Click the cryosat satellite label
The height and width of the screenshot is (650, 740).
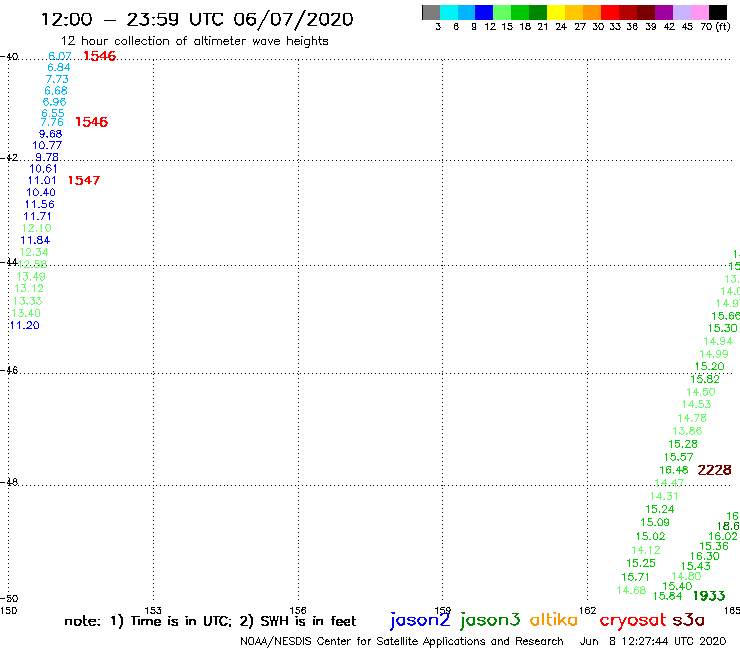pyautogui.click(x=633, y=621)
